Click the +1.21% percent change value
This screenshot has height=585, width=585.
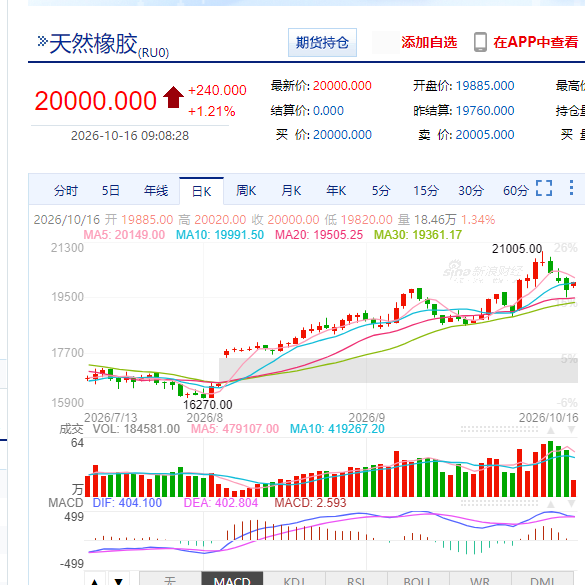pos(212,111)
